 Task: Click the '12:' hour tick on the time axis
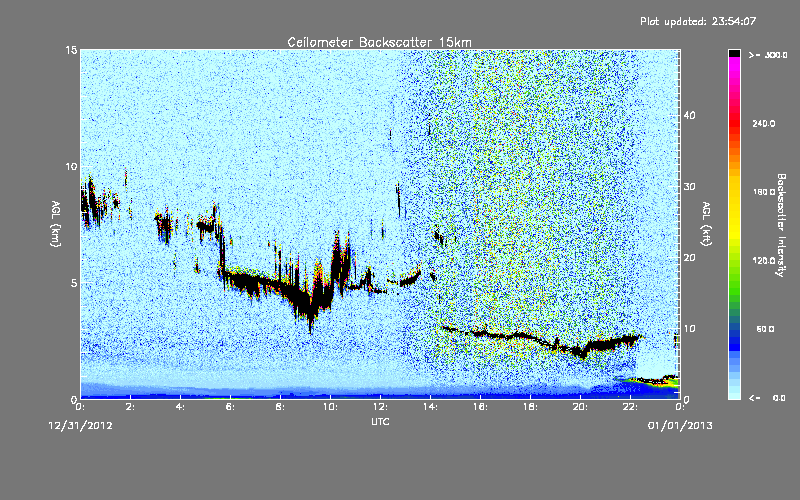click(380, 407)
